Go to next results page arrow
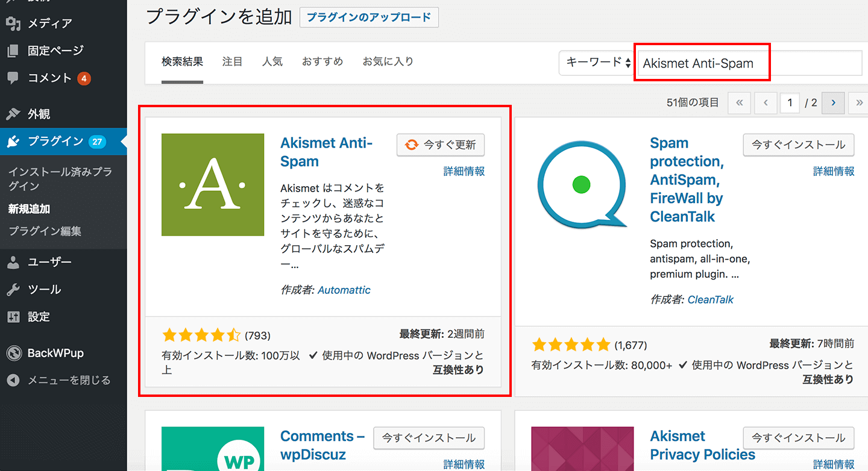The width and height of the screenshot is (868, 471). pyautogui.click(x=833, y=103)
